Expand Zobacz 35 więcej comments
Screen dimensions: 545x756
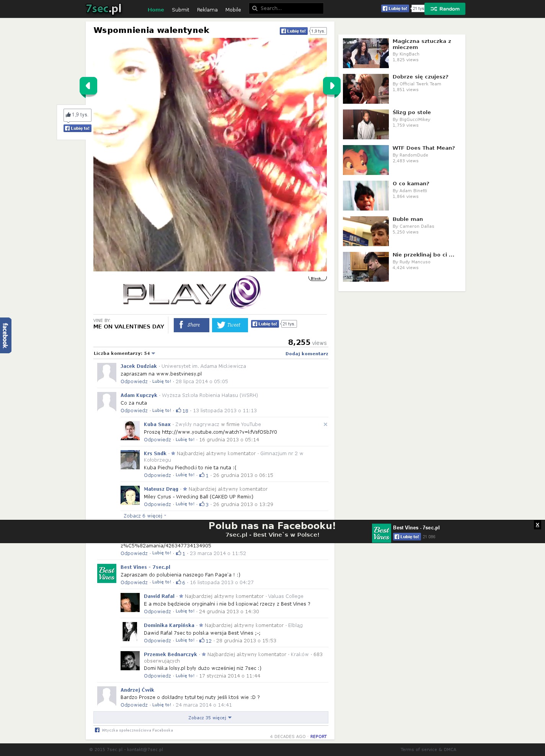[210, 718]
